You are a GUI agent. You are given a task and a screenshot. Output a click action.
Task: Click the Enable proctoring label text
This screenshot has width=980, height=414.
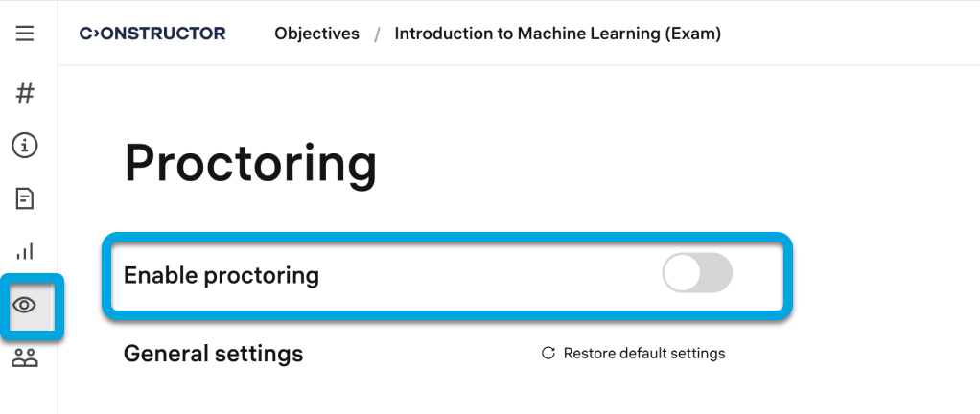click(x=222, y=276)
